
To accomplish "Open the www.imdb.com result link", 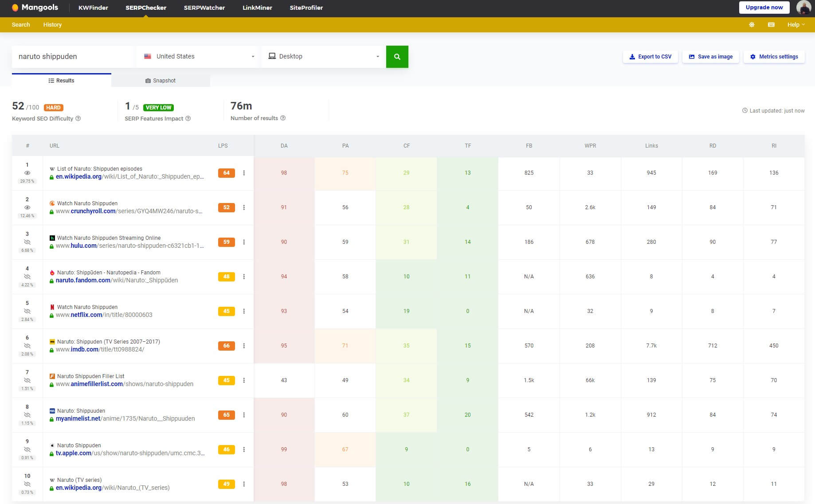I will (100, 349).
